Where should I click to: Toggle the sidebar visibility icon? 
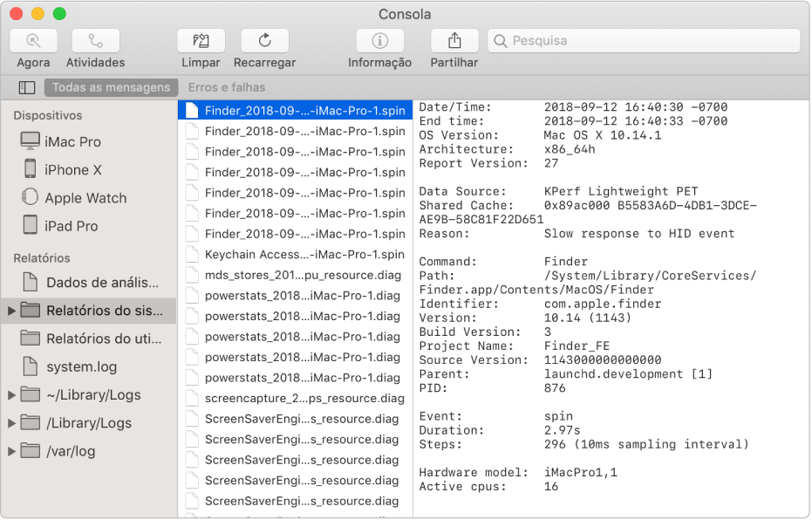(27, 87)
